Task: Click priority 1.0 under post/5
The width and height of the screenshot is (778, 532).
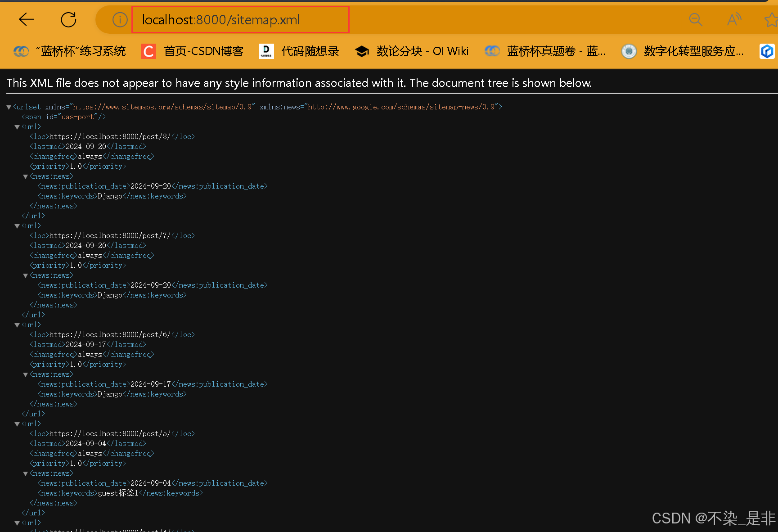Action: [x=76, y=463]
